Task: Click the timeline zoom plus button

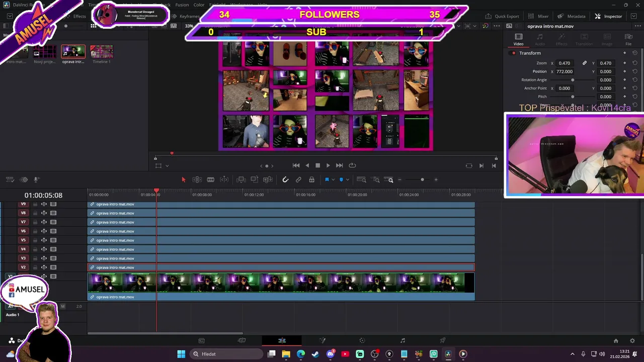Action: coord(436,179)
